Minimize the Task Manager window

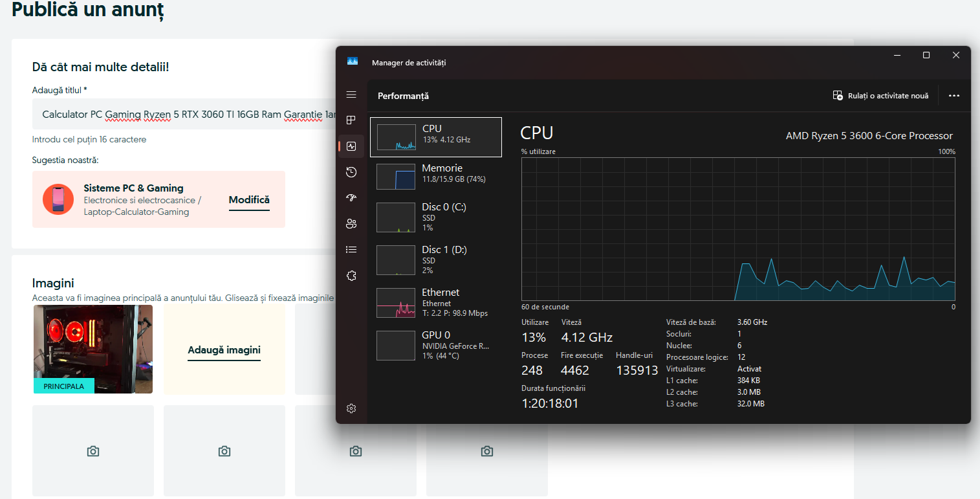coord(897,56)
